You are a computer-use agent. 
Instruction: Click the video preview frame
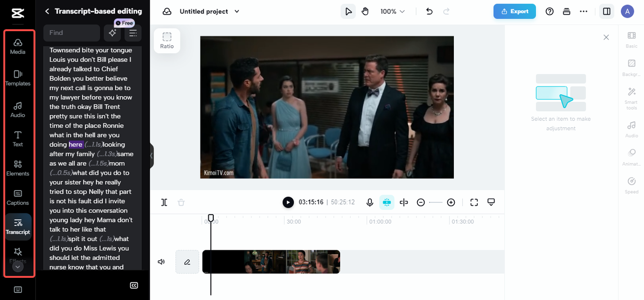coord(327,107)
